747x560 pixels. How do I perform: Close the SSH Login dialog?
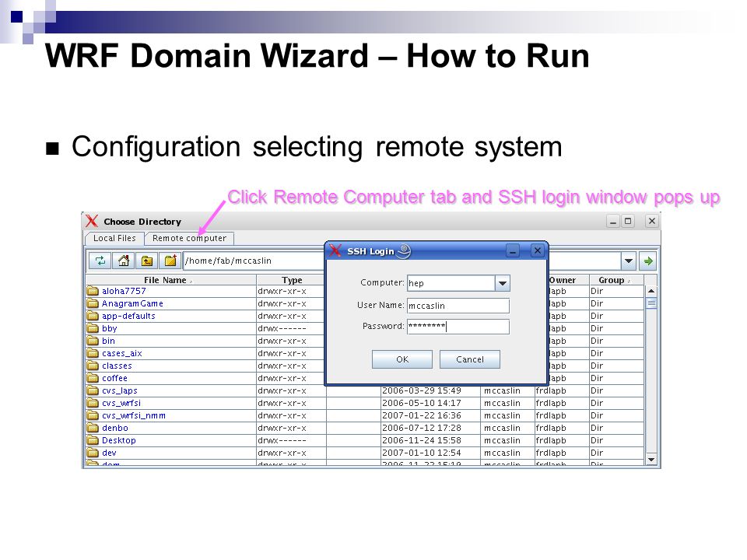[538, 250]
